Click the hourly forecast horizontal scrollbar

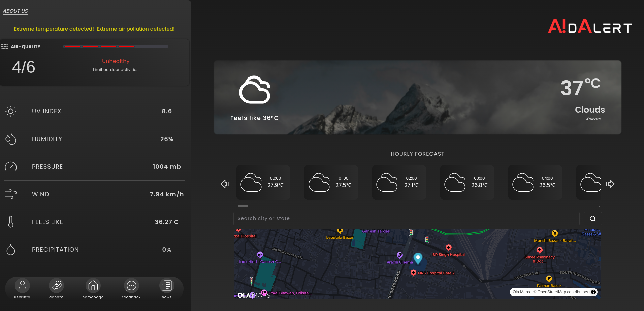pyautogui.click(x=243, y=206)
